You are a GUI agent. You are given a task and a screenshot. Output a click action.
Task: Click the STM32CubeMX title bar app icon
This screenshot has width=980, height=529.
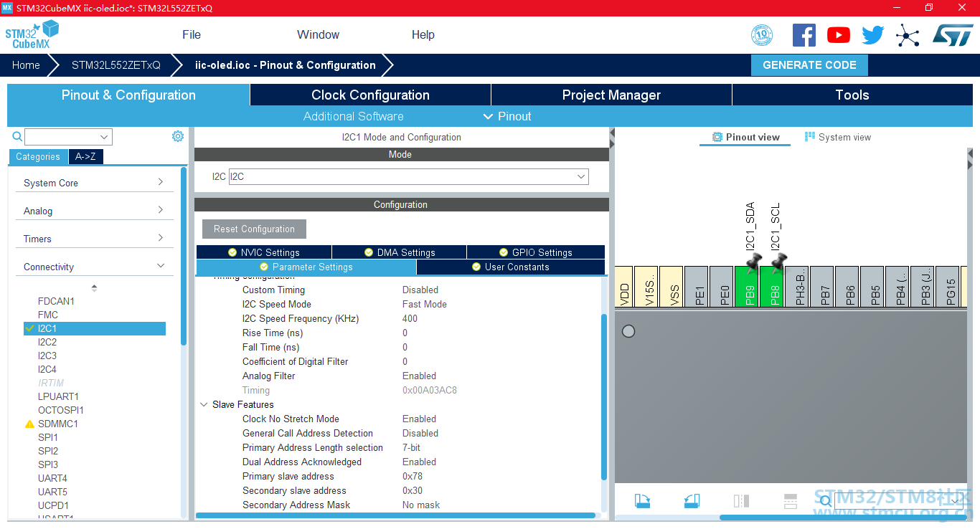click(x=7, y=8)
